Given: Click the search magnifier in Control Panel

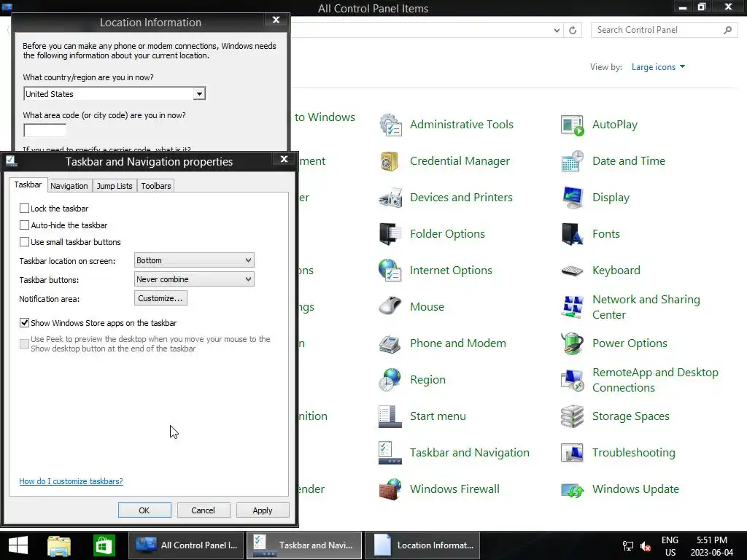Looking at the screenshot, I should pyautogui.click(x=727, y=30).
